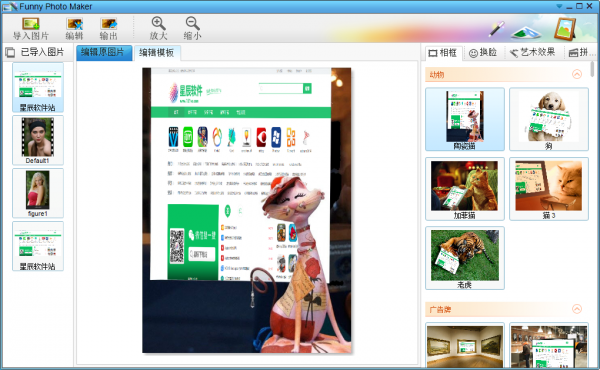This screenshot has width=600, height=370.
Task: Select the first 星辰软件站 imported thumbnail
Action: coord(38,88)
